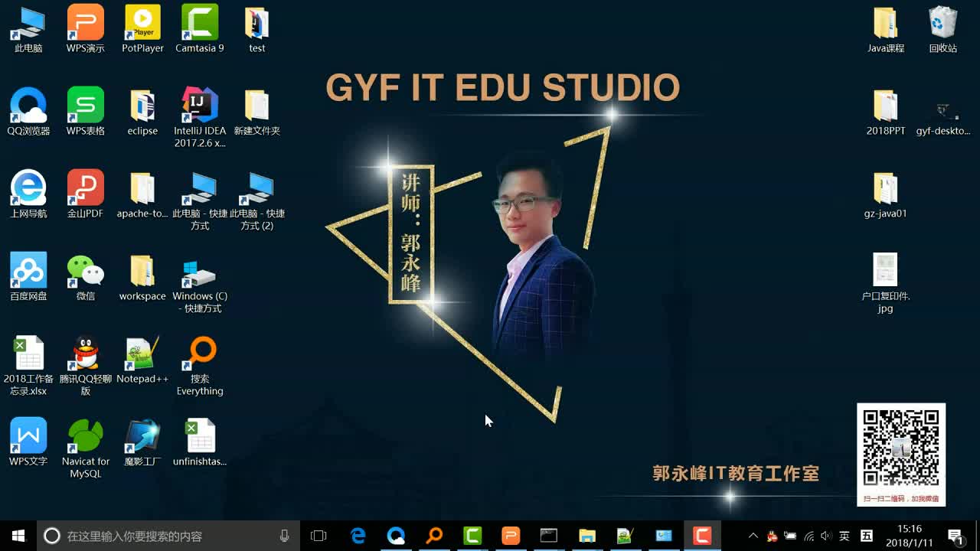Viewport: 980px width, 551px height.
Task: Open the 回收站 recycle bin
Action: pyautogui.click(x=943, y=29)
